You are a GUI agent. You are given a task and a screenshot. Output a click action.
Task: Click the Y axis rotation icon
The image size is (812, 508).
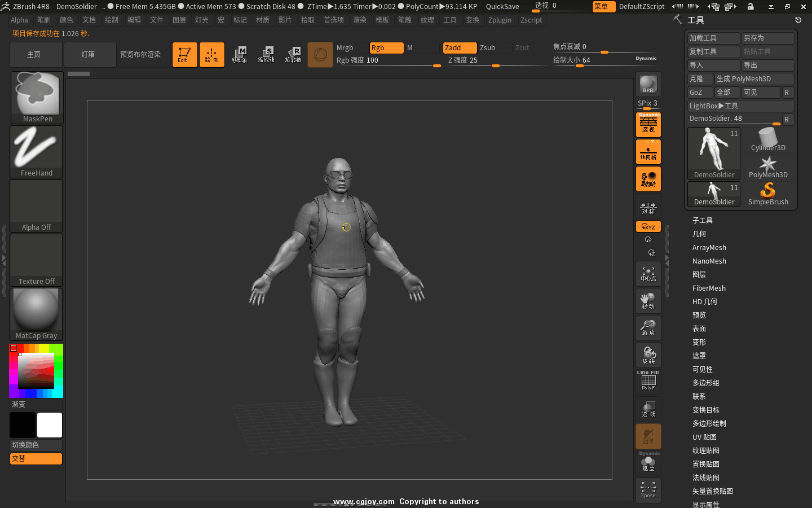click(648, 240)
